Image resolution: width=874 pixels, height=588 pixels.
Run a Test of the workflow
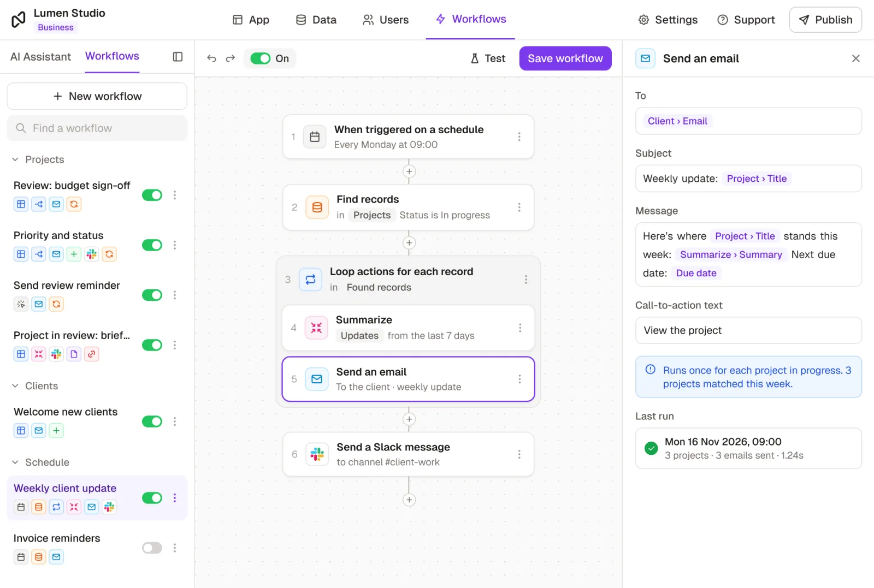click(x=488, y=58)
